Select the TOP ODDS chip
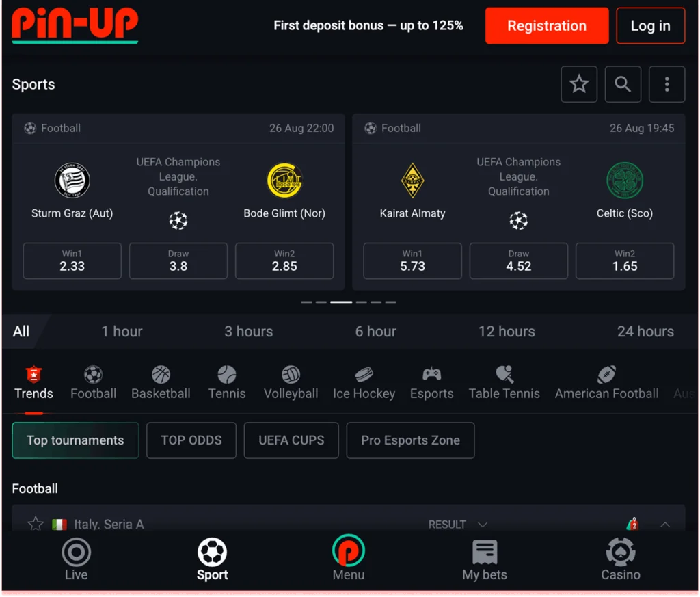Image resolution: width=700 pixels, height=597 pixels. tap(191, 440)
